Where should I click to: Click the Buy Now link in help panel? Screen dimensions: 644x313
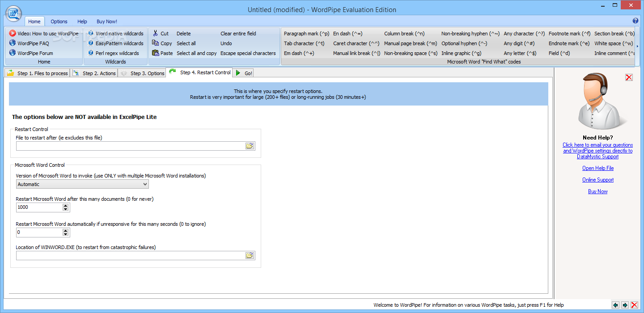[597, 191]
